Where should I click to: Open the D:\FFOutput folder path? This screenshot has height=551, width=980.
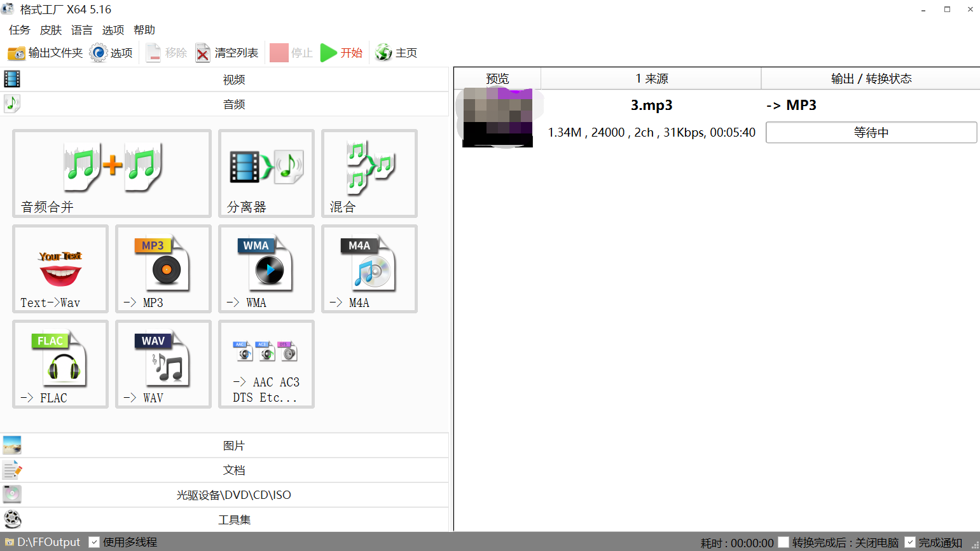pyautogui.click(x=49, y=542)
